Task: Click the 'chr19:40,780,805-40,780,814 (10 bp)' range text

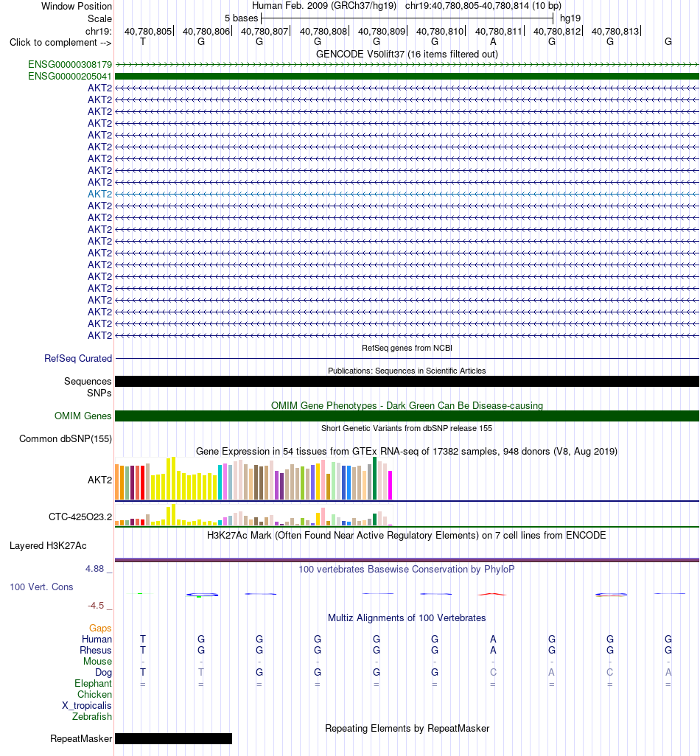Action: [x=483, y=7]
